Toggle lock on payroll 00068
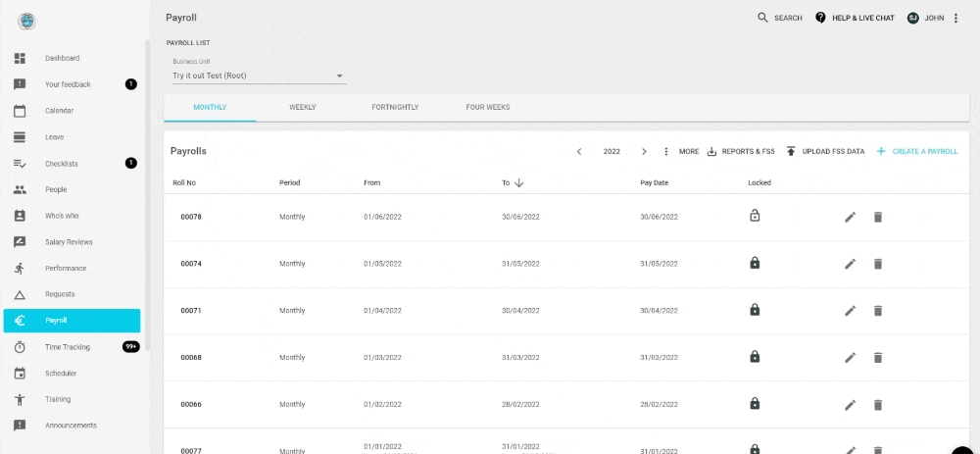Viewport: 980px width, 454px height. click(x=755, y=357)
